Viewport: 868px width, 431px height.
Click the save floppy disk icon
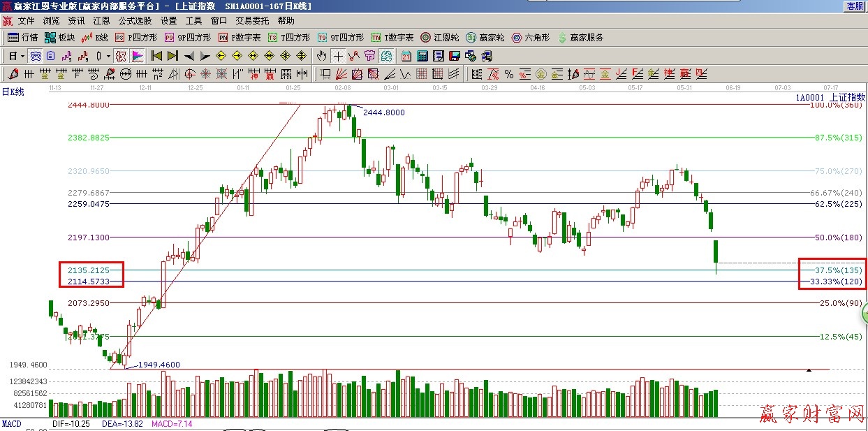click(455, 56)
